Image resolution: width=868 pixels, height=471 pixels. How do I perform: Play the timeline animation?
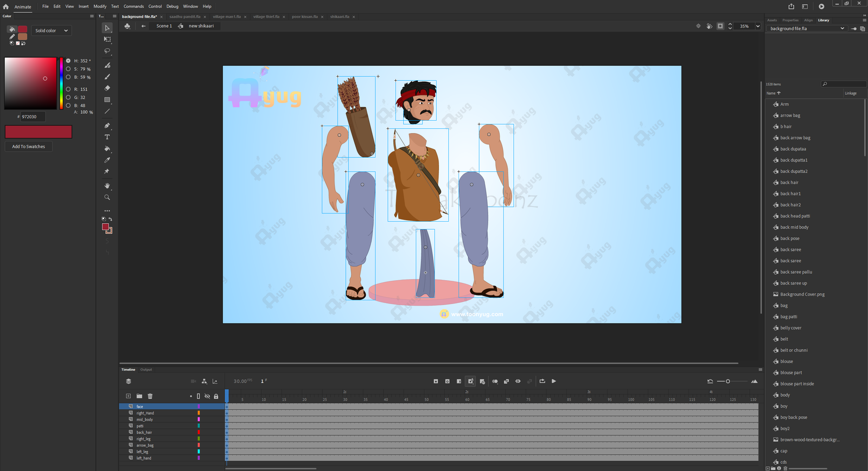[554, 381]
